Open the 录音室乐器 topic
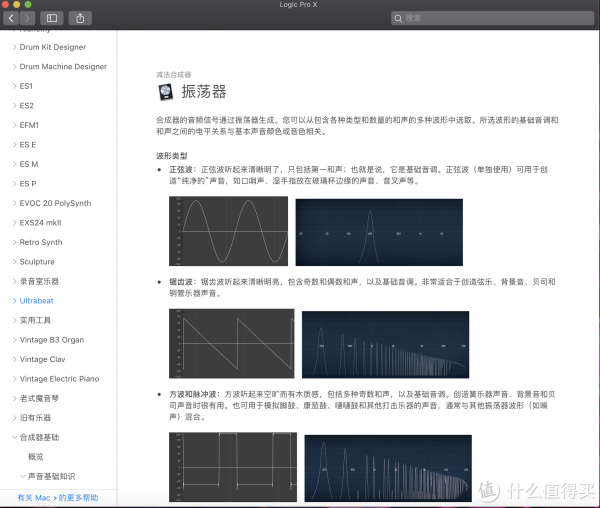 click(x=39, y=281)
